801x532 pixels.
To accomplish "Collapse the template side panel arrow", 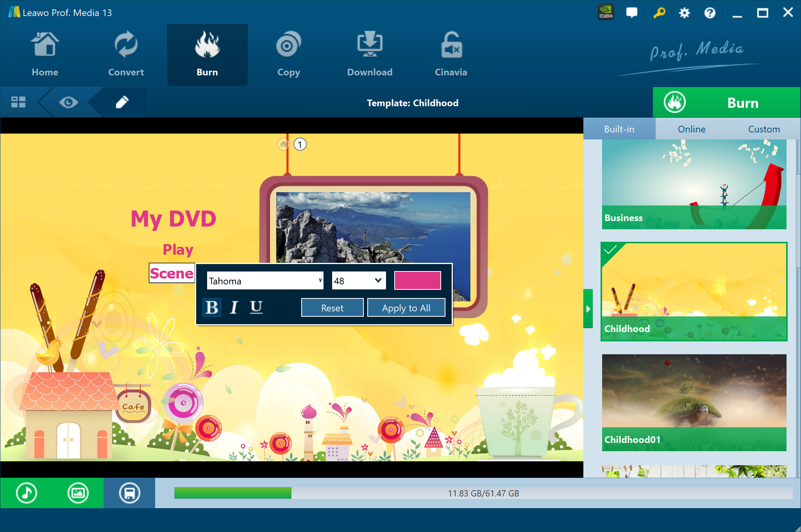I will coord(588,309).
